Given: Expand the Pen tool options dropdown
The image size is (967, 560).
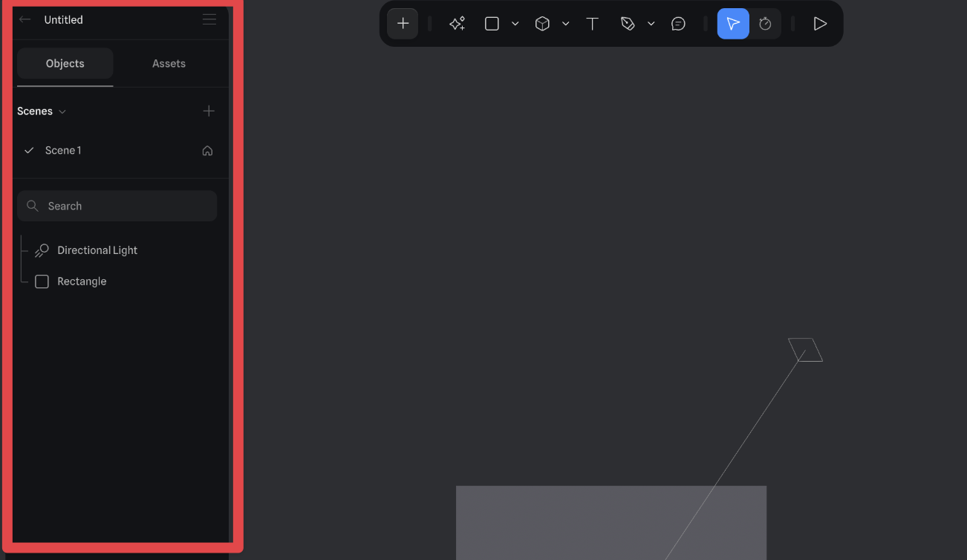Looking at the screenshot, I should 651,24.
